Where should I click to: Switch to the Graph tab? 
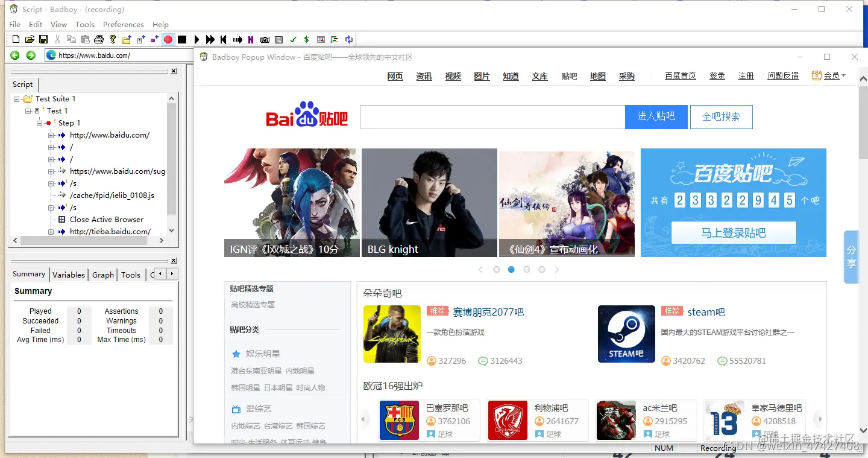102,275
